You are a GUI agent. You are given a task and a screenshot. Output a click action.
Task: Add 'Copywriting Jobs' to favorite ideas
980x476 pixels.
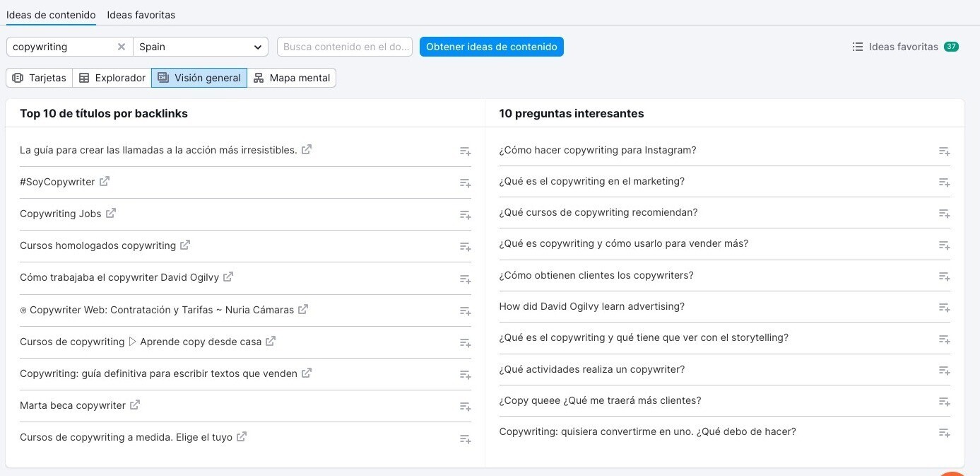(x=465, y=215)
